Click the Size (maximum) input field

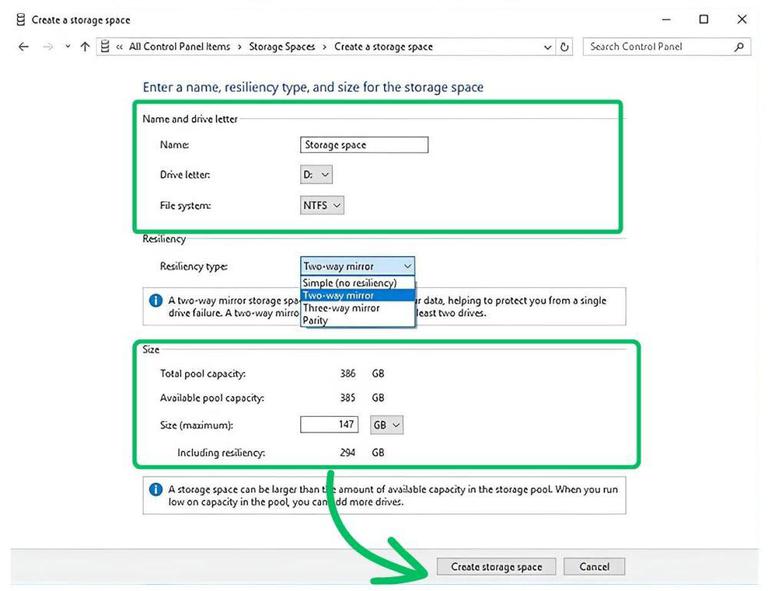pos(329,425)
